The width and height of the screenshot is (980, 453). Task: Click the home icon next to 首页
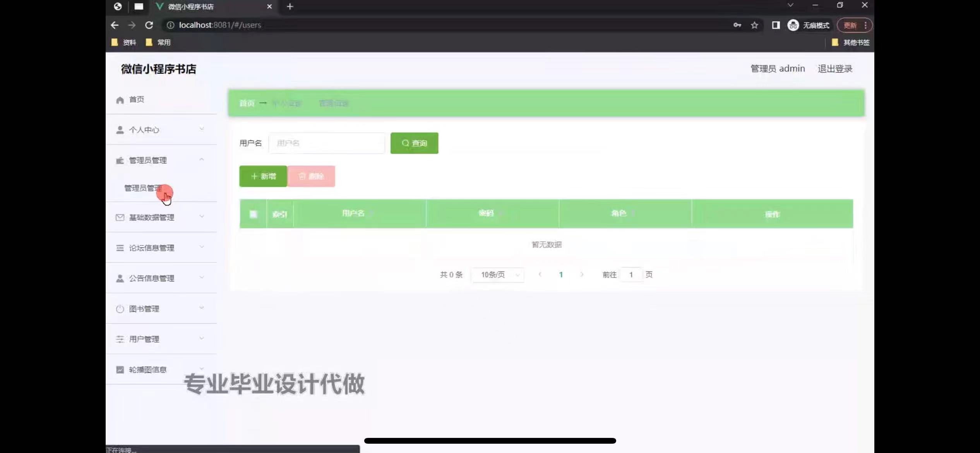(120, 100)
